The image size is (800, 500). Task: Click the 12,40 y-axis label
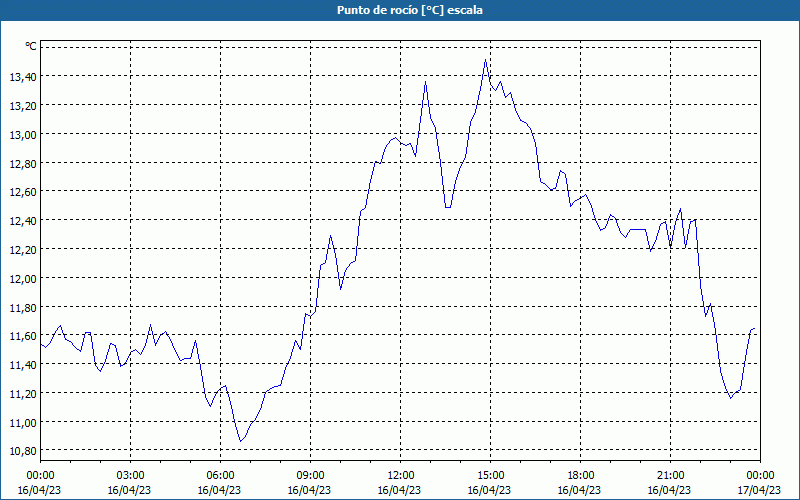click(23, 221)
